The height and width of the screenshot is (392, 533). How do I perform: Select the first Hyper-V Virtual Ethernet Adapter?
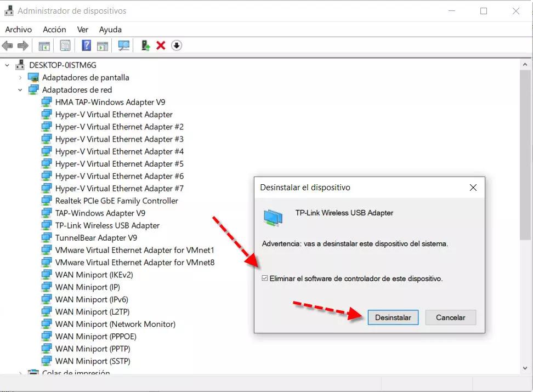pos(114,115)
